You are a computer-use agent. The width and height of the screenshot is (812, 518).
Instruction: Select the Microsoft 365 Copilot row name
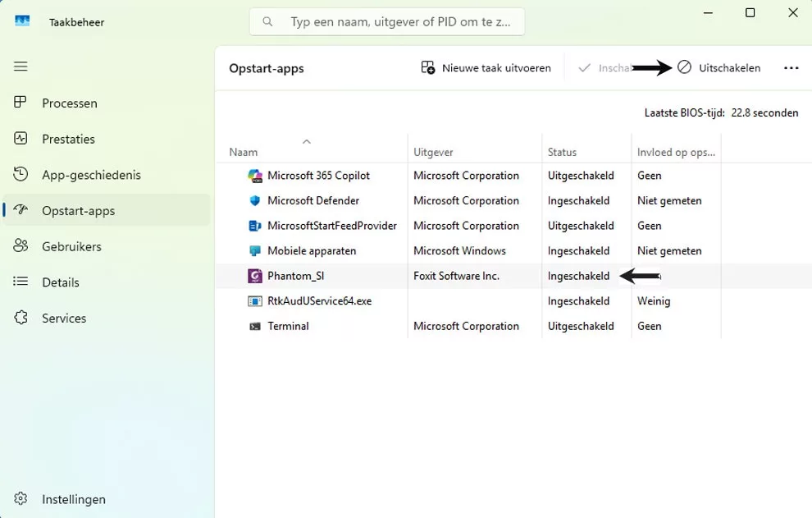(x=318, y=175)
